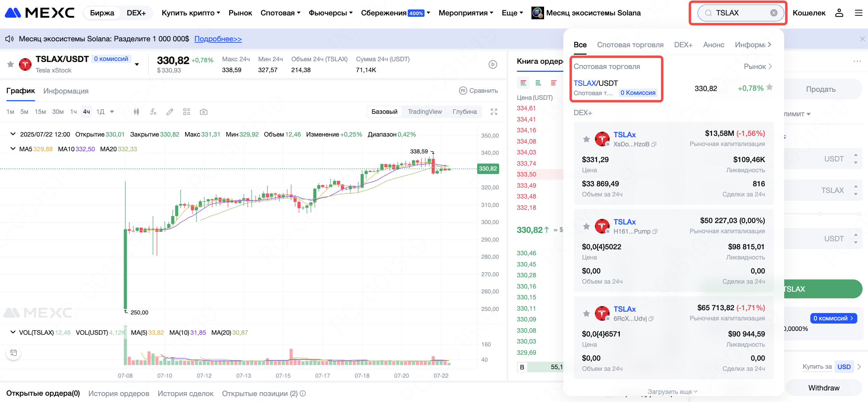The height and width of the screenshot is (402, 868).
Task: Copy the H161...Pump contract address
Action: pos(655,231)
